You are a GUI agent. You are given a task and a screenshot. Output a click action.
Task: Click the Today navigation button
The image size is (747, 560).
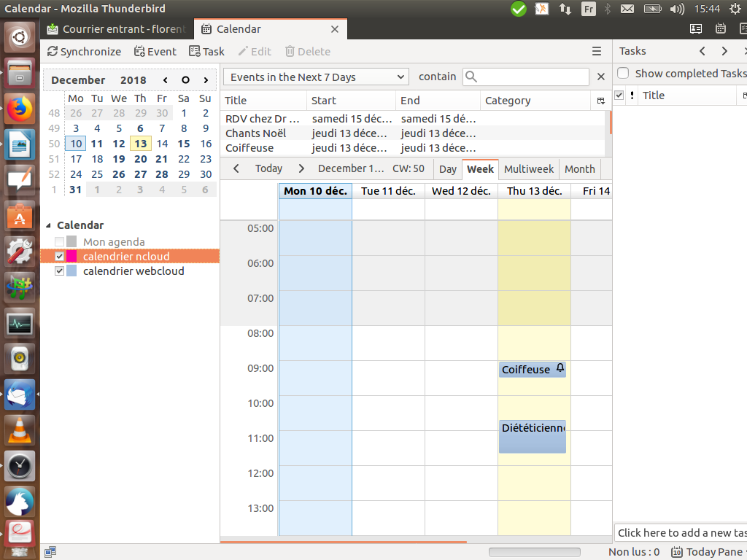click(x=268, y=168)
